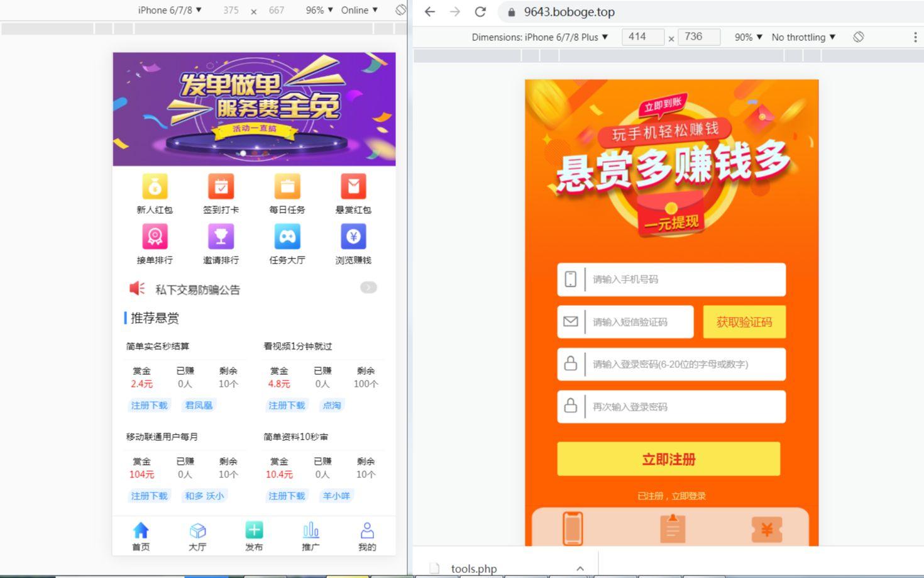The image size is (924, 578).
Task: Click the 立即注册 register button
Action: (x=669, y=459)
